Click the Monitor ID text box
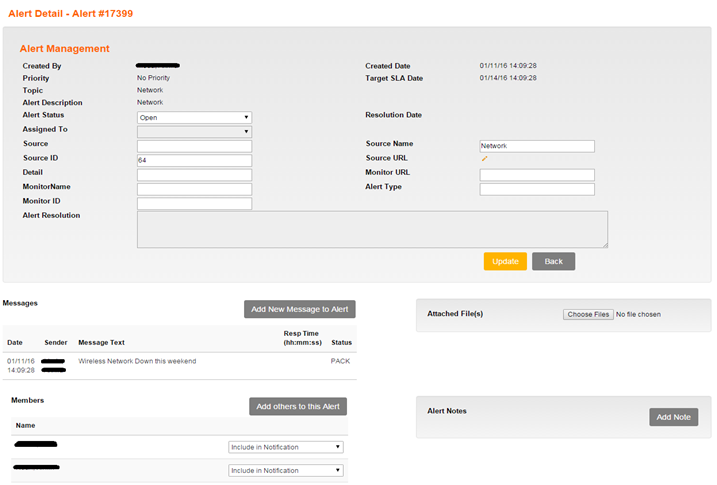The height and width of the screenshot is (485, 717). 194,204
